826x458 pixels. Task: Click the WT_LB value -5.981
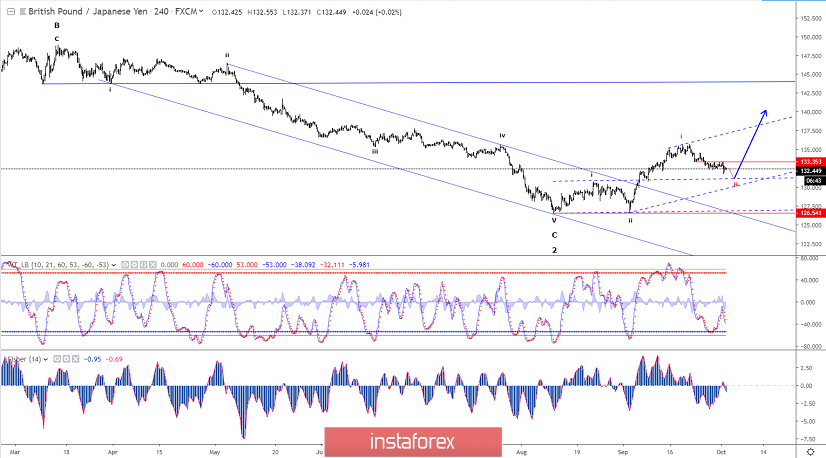pos(359,265)
